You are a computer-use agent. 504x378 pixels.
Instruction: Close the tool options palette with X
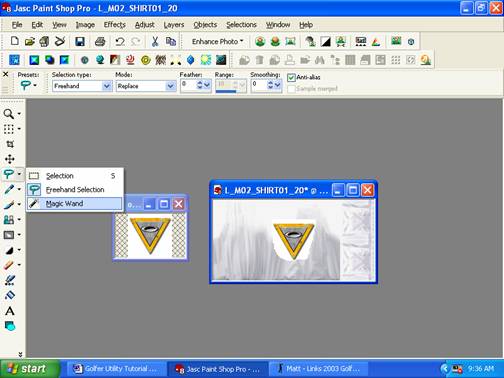5,74
